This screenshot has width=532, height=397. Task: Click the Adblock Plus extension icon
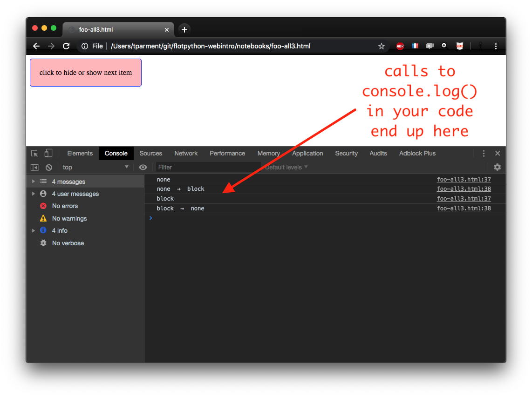(400, 46)
